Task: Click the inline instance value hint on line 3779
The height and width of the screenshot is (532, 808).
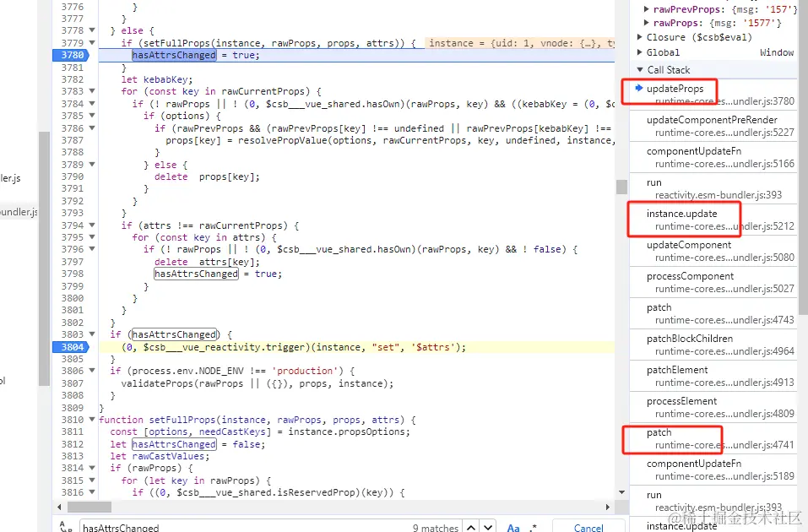Action: [x=520, y=43]
